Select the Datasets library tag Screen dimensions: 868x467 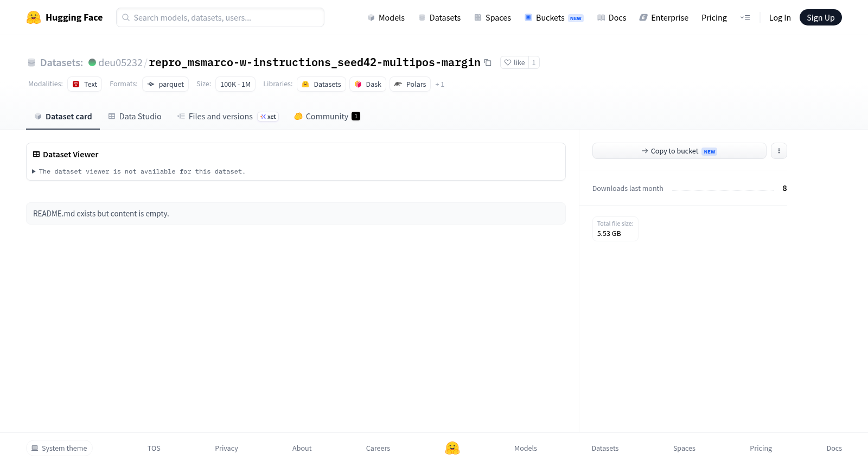321,84
